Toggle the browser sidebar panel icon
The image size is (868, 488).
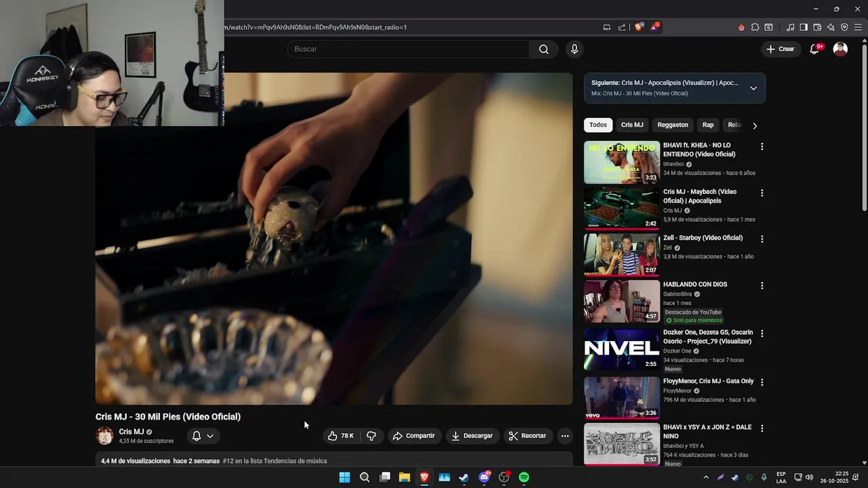[804, 27]
